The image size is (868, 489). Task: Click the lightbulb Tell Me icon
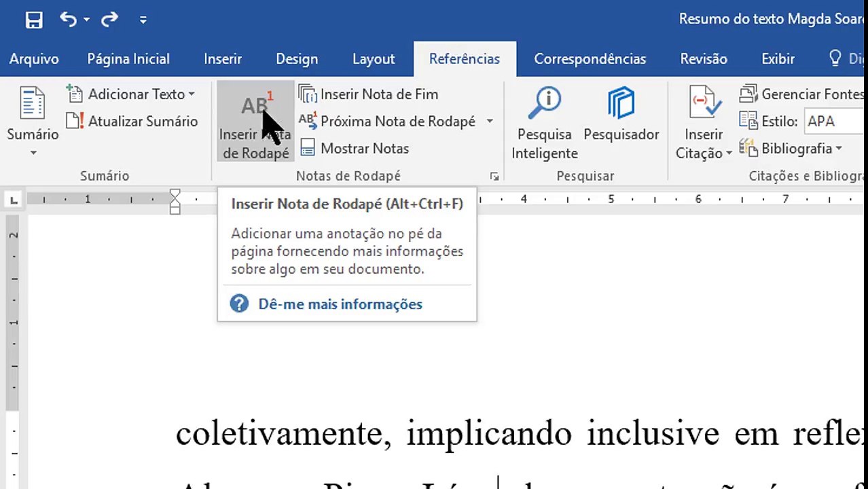[x=835, y=58]
